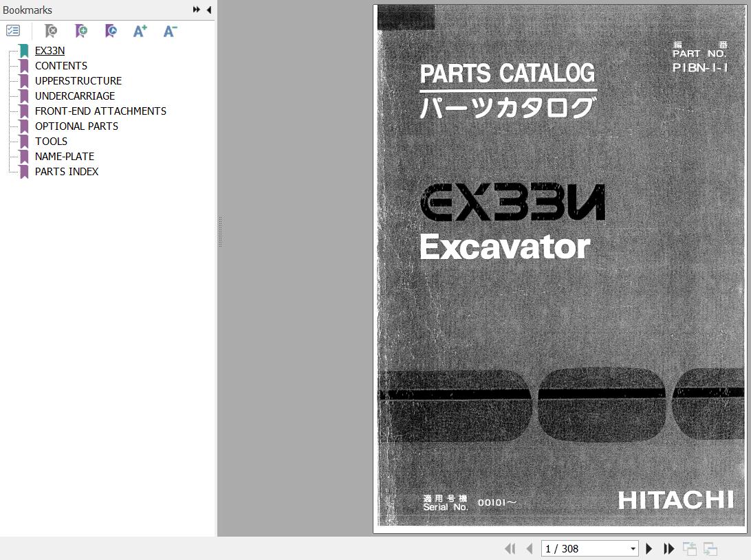Click the PARTS CATALOG heading on the page
This screenshot has height=560, width=751.
[x=508, y=74]
